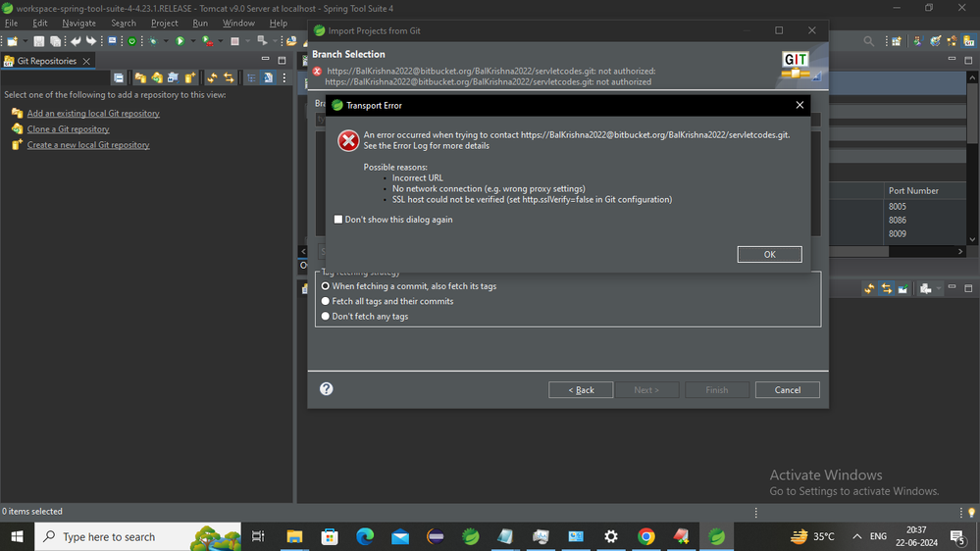
Task: Click horizontal scrollbar right arrow below port table
Action: (x=960, y=251)
